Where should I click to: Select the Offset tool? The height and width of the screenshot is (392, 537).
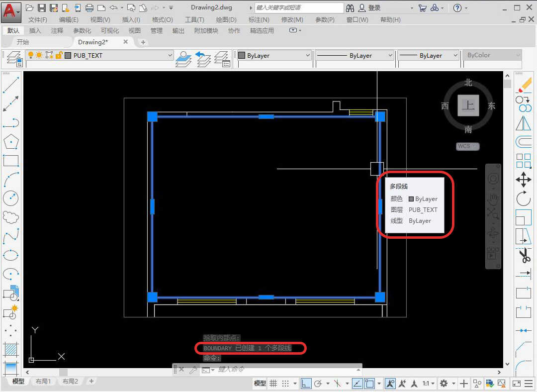[x=524, y=141]
